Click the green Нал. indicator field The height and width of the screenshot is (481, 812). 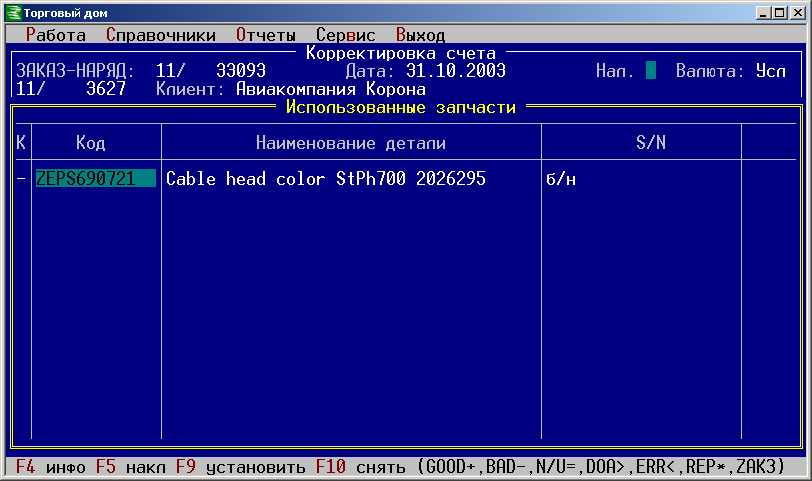pos(651,70)
